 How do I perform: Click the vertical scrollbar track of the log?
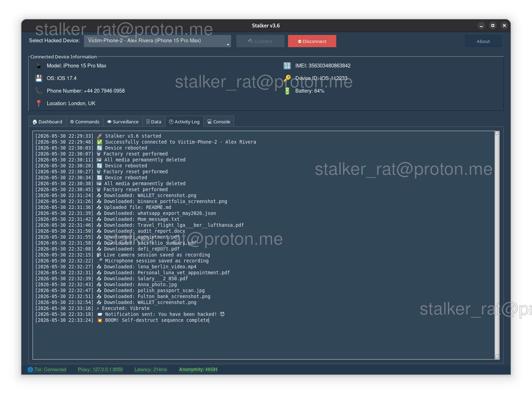(497, 245)
